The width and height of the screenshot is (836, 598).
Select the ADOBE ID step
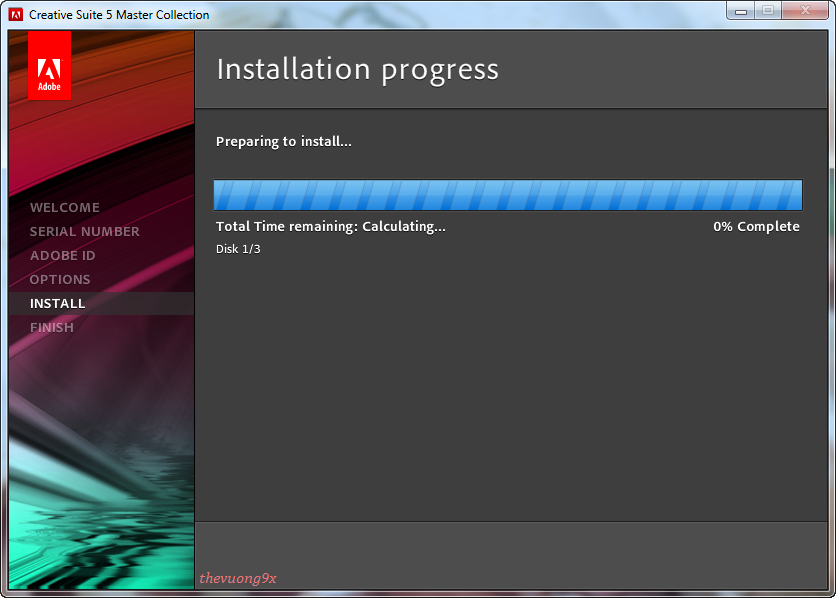tap(62, 255)
